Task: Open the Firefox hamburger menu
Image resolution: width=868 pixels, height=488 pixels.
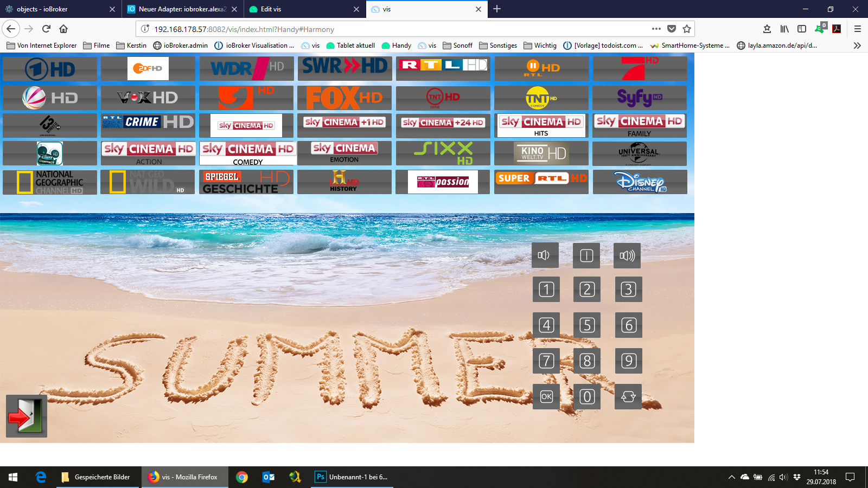Action: click(x=858, y=29)
